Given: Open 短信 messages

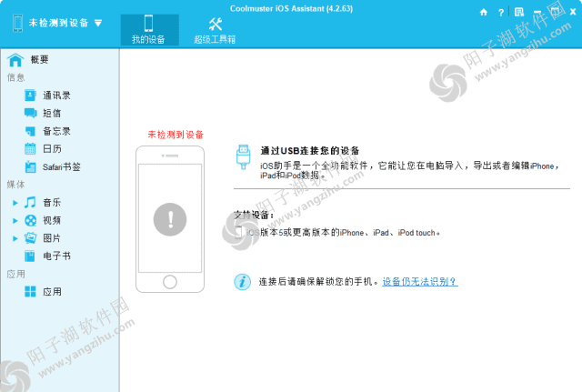Looking at the screenshot, I should point(52,113).
